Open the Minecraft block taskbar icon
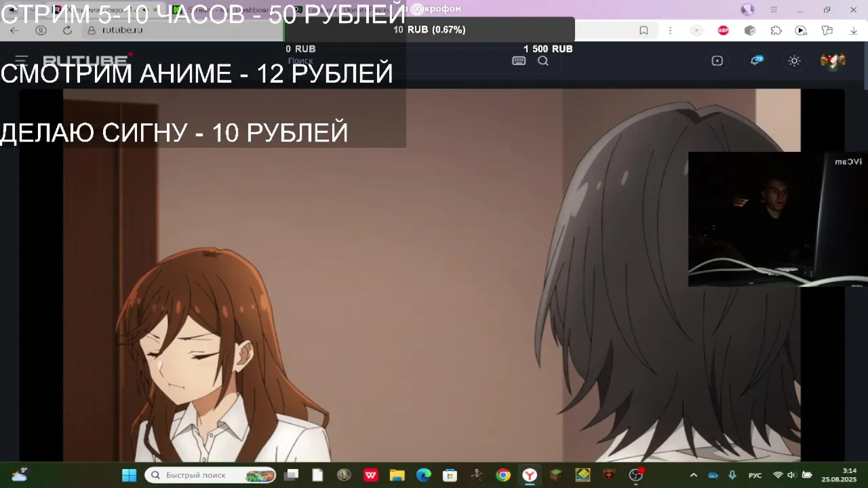The height and width of the screenshot is (488, 868). (x=555, y=475)
